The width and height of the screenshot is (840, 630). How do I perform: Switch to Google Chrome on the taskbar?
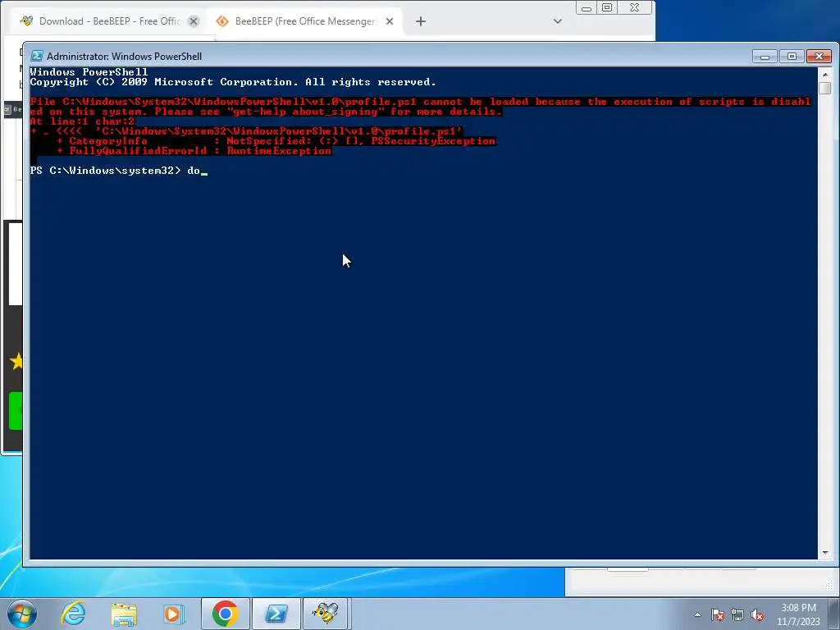pyautogui.click(x=225, y=614)
